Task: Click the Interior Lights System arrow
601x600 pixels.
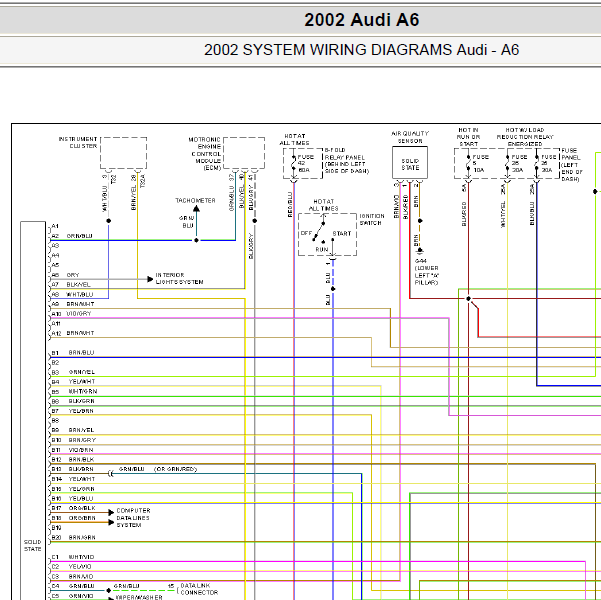Action: 150,279
